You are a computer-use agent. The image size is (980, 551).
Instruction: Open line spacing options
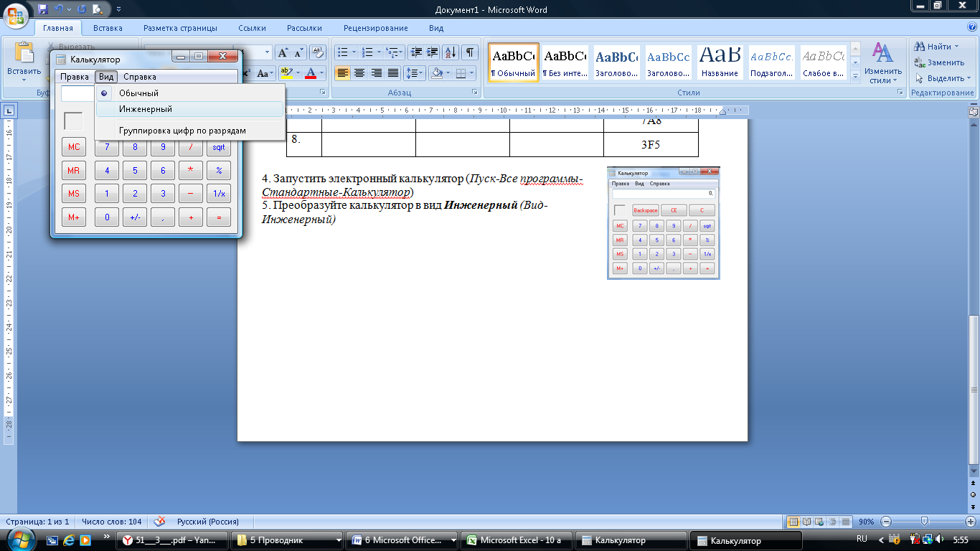[415, 73]
